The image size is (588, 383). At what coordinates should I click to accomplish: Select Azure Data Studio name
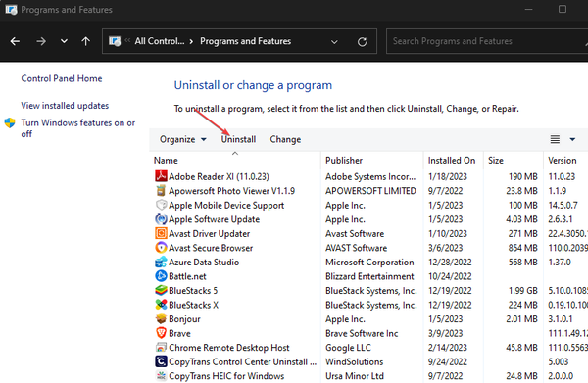pyautogui.click(x=204, y=262)
